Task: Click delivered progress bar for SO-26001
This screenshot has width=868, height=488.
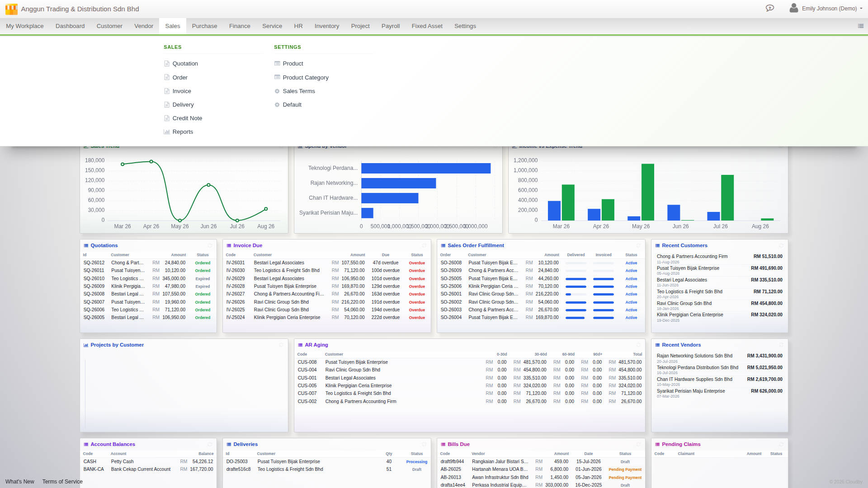Action: click(576, 294)
